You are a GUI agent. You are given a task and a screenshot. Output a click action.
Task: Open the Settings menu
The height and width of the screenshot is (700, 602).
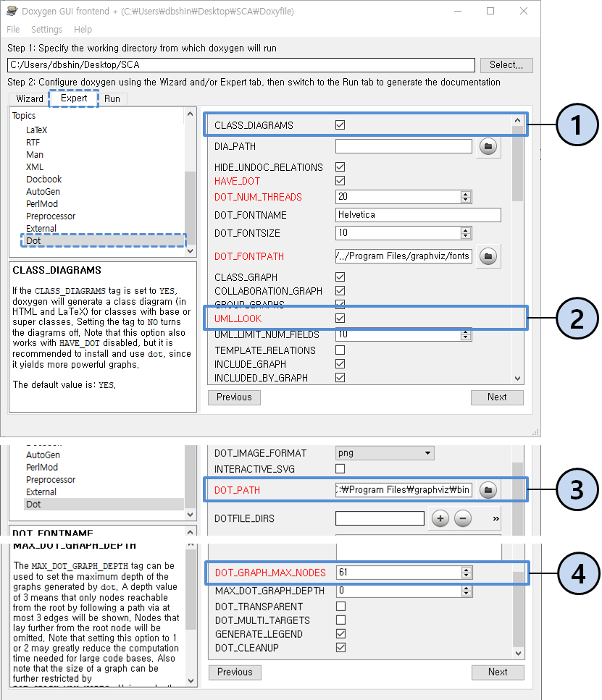(x=46, y=30)
